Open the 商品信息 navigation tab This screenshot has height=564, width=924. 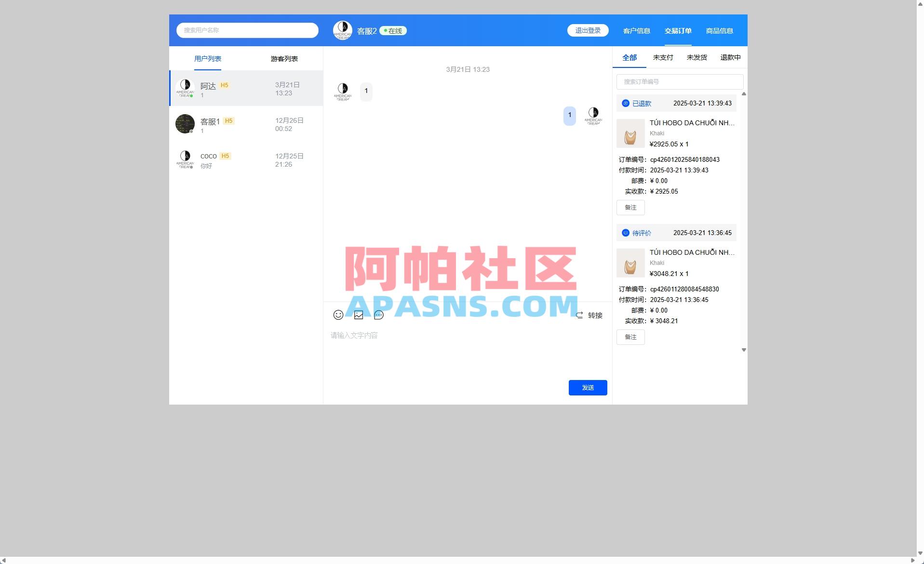719,30
